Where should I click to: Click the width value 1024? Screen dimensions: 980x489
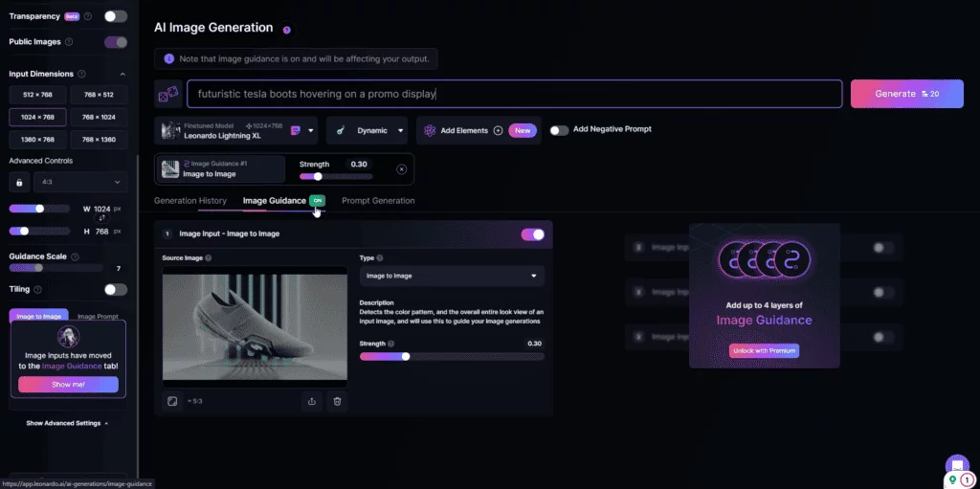tap(101, 209)
